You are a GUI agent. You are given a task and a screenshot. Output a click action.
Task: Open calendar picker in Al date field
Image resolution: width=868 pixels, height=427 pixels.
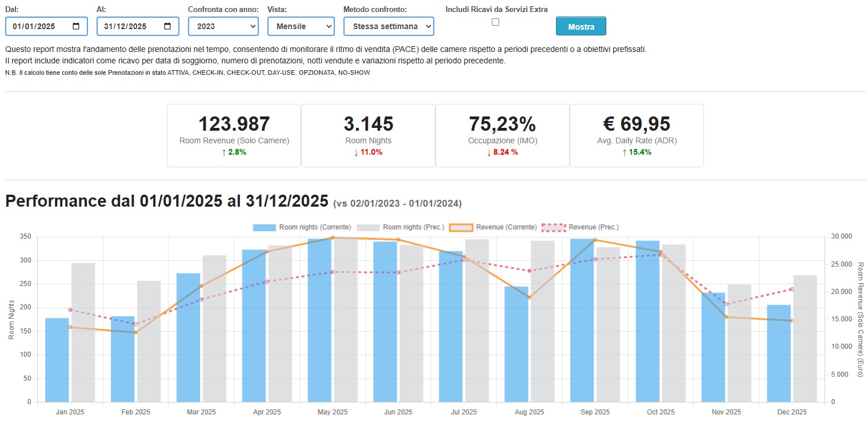[167, 26]
